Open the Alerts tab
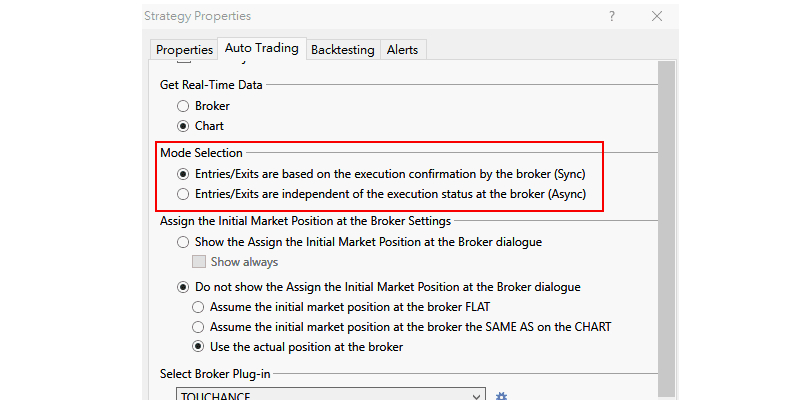800x400 pixels. [402, 49]
